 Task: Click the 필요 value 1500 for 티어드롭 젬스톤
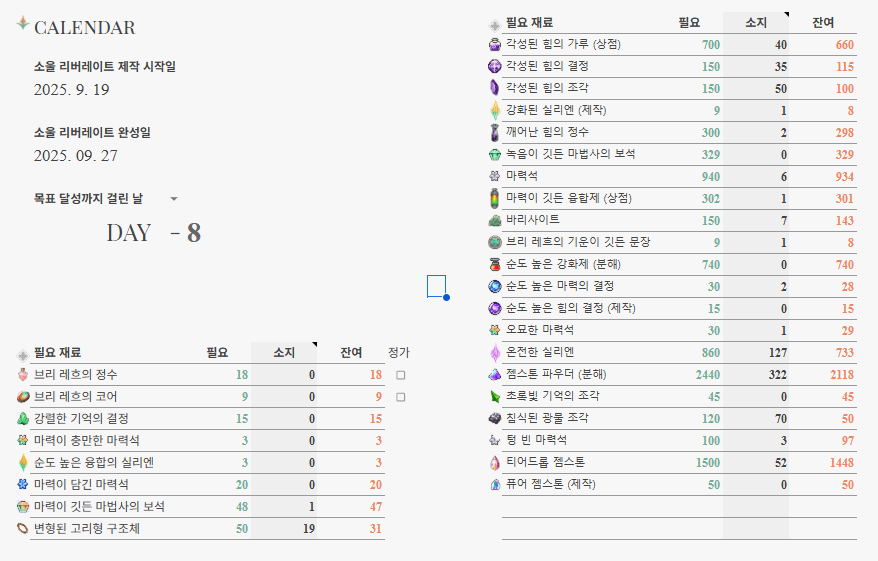pyautogui.click(x=708, y=462)
